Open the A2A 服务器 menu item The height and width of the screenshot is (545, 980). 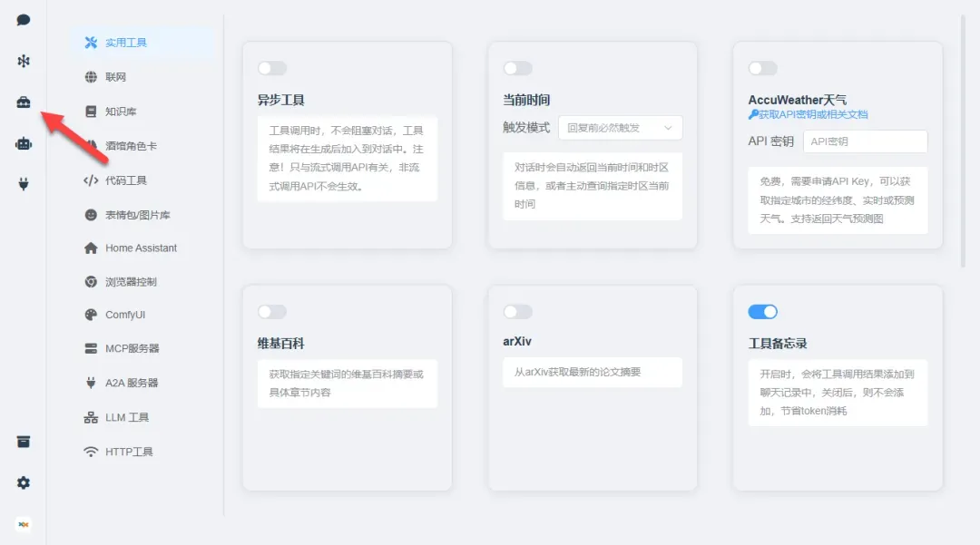[x=142, y=383]
